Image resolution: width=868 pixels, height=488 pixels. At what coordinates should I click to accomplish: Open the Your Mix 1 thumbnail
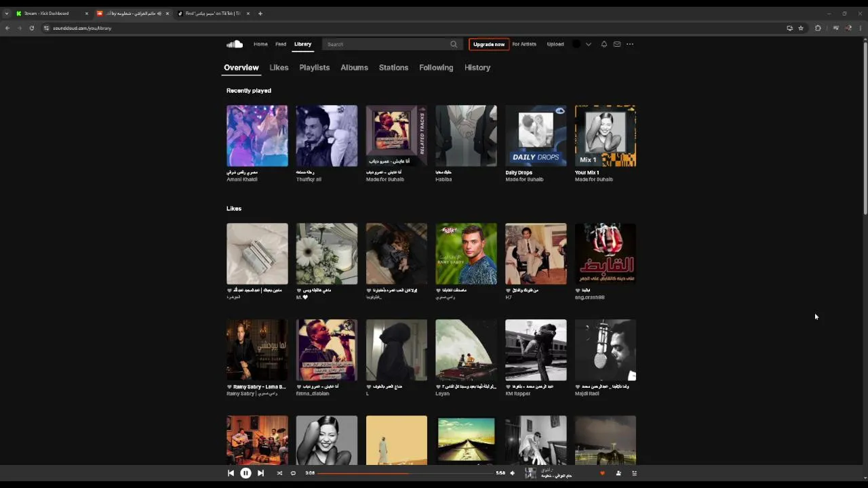pos(606,136)
